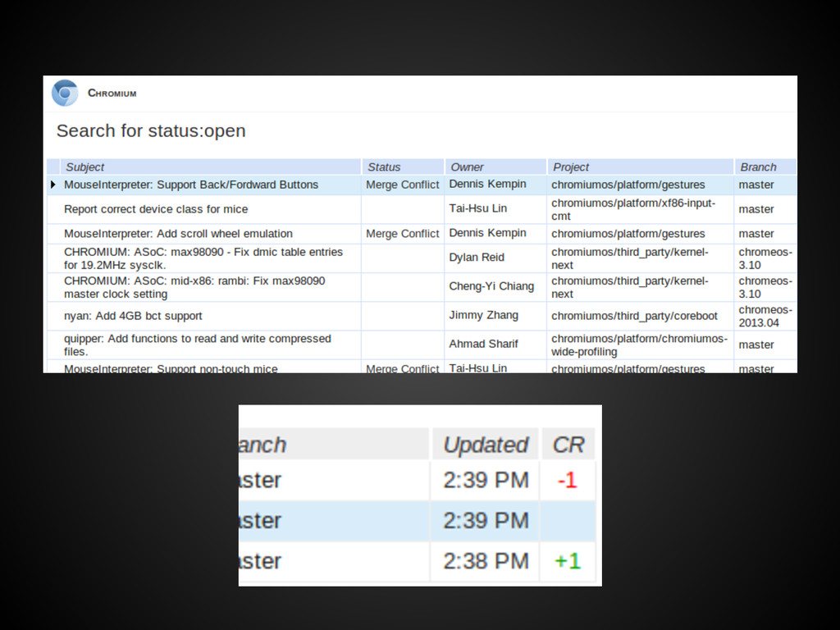The height and width of the screenshot is (630, 840).
Task: Click the green +1 code review score
Action: coord(568,561)
